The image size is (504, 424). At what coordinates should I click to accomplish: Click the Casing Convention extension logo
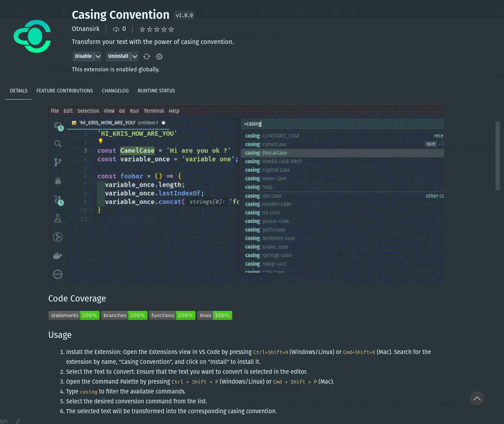click(32, 36)
